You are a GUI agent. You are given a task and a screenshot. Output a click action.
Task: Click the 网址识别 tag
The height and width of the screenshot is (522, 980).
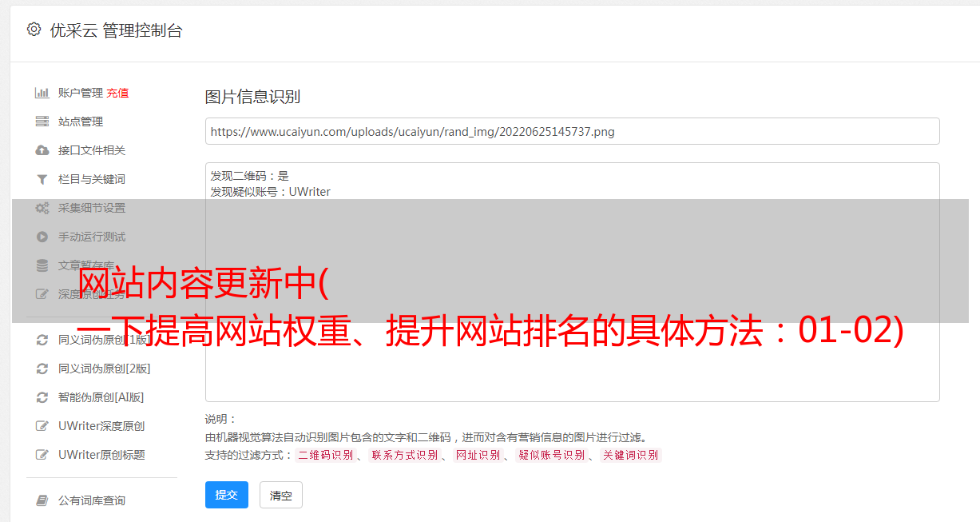(478, 455)
